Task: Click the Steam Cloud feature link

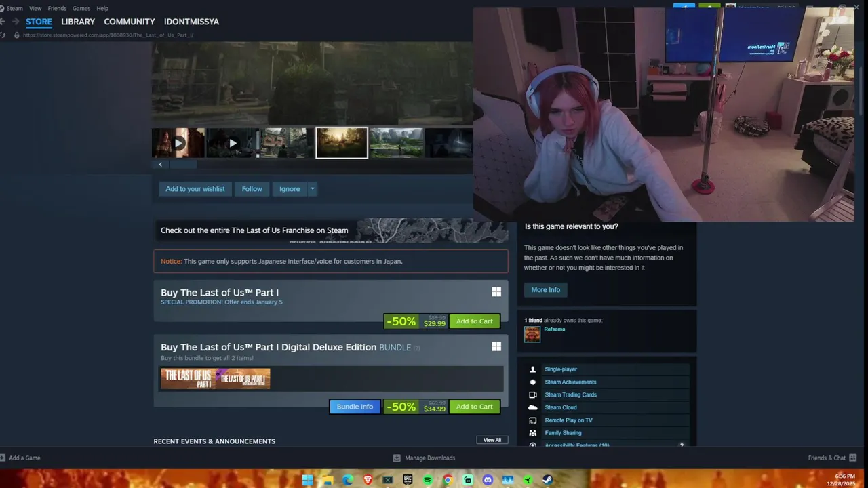Action: (x=561, y=407)
